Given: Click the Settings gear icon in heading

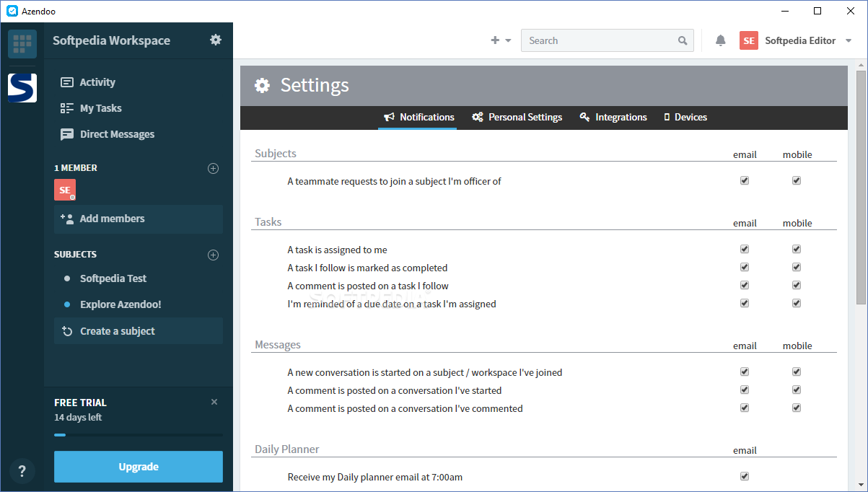Looking at the screenshot, I should click(262, 85).
